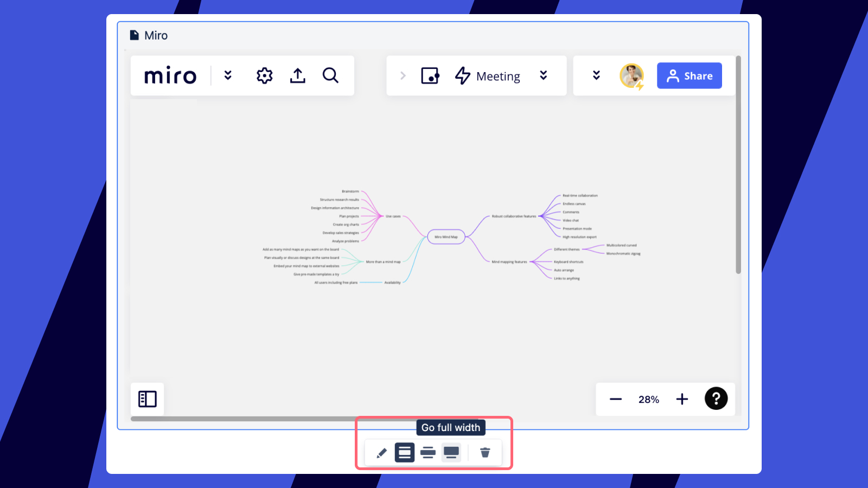The width and height of the screenshot is (868, 488).
Task: Expand the collaborators double chevron near the avatar
Action: pos(596,75)
